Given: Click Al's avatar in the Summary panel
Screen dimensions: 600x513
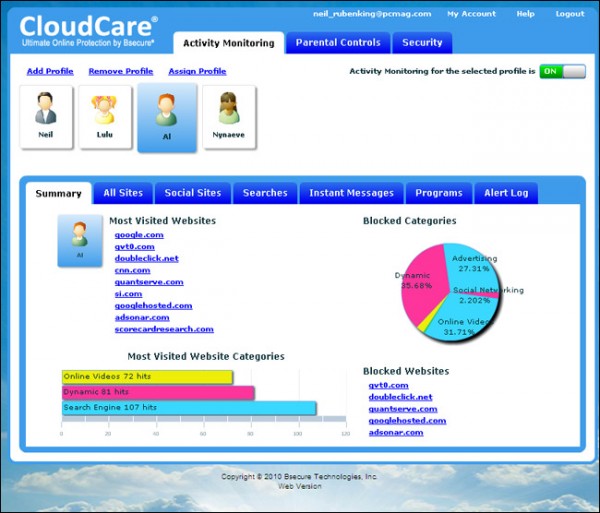Looking at the screenshot, I should (80, 240).
